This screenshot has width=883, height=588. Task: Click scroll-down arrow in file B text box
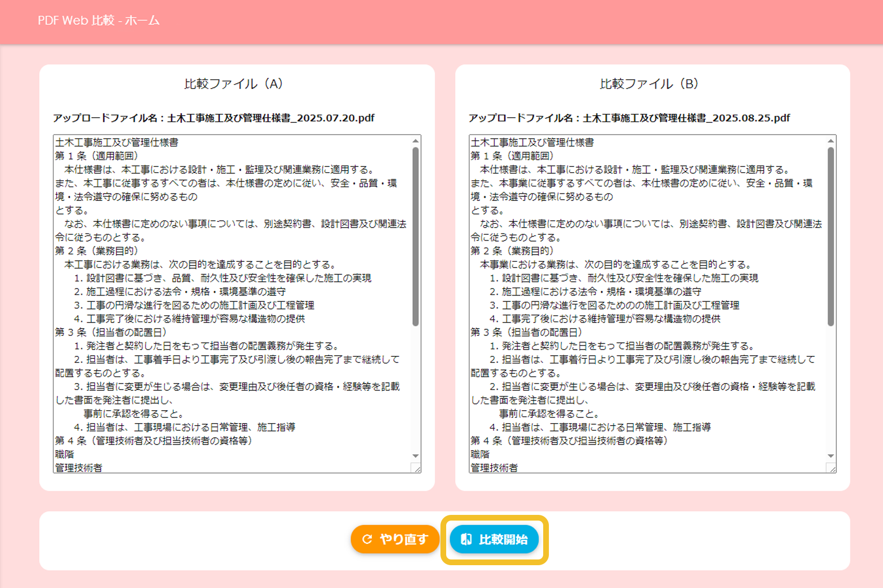coord(831,456)
